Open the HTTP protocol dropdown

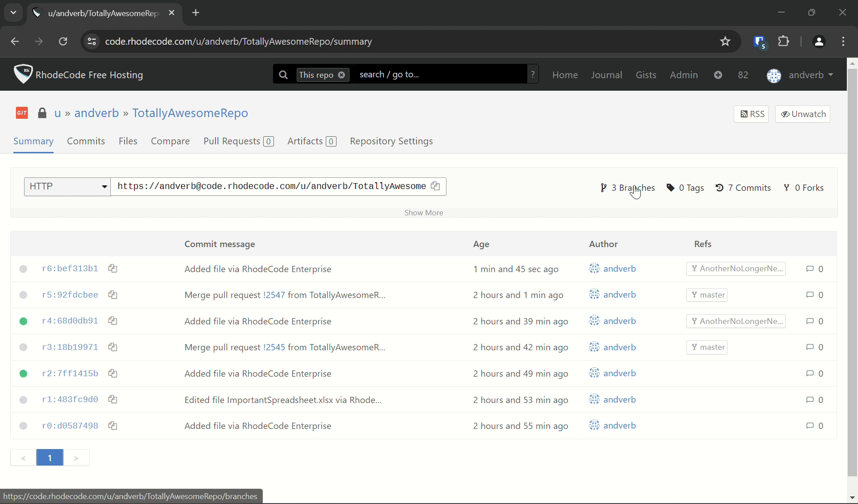pyautogui.click(x=67, y=186)
